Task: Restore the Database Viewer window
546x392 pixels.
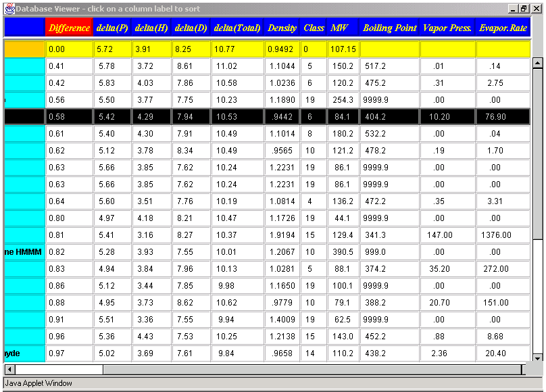Action: (x=524, y=8)
